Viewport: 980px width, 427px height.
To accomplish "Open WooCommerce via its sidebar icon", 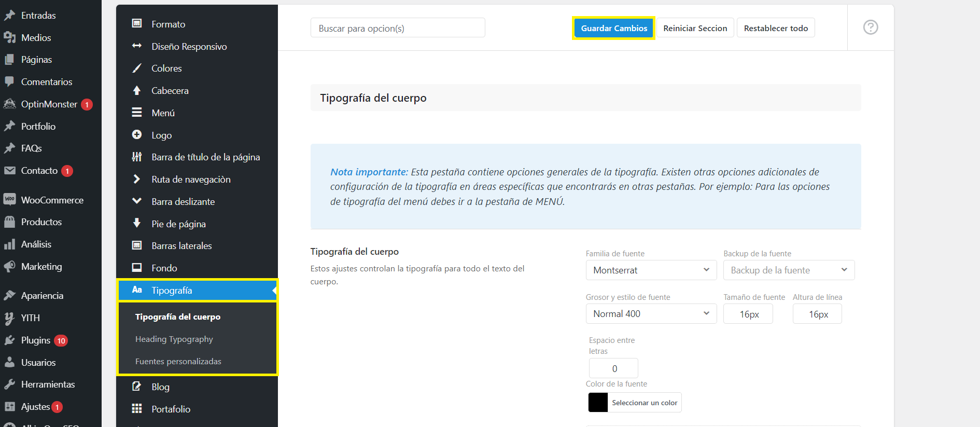I will (9, 200).
